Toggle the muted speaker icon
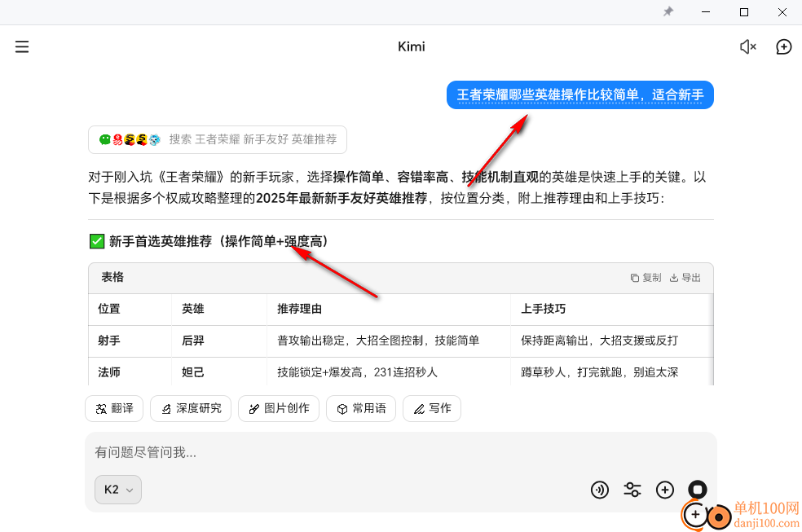The image size is (802, 532). tap(747, 47)
